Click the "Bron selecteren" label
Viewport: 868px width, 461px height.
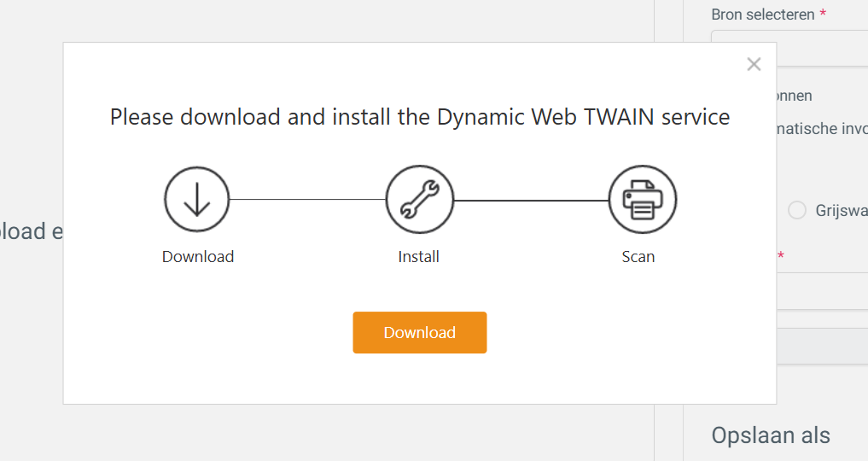click(763, 15)
